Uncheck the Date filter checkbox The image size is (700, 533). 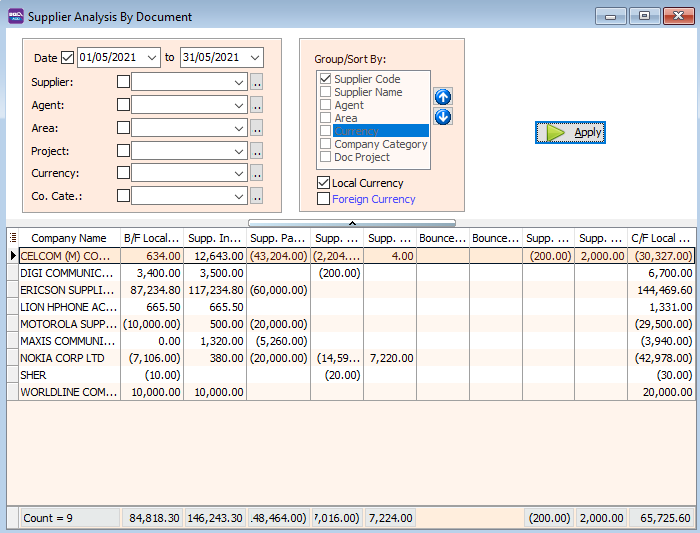(x=68, y=58)
